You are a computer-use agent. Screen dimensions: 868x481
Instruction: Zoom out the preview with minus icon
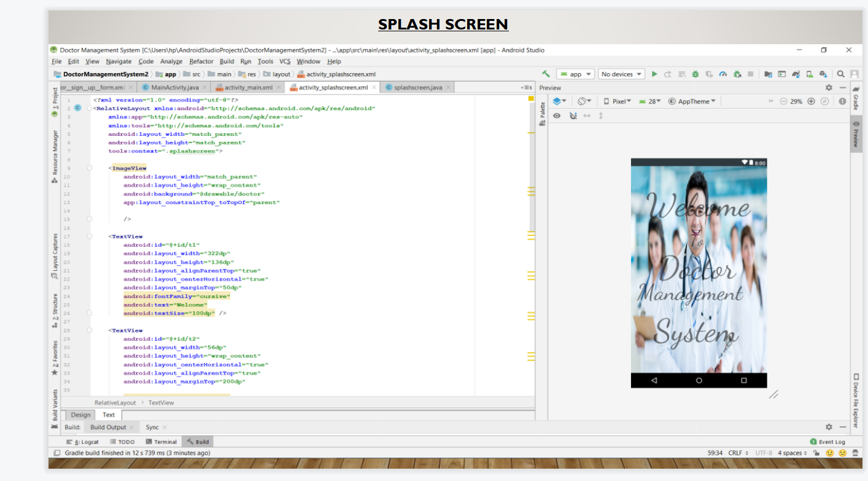(x=783, y=101)
